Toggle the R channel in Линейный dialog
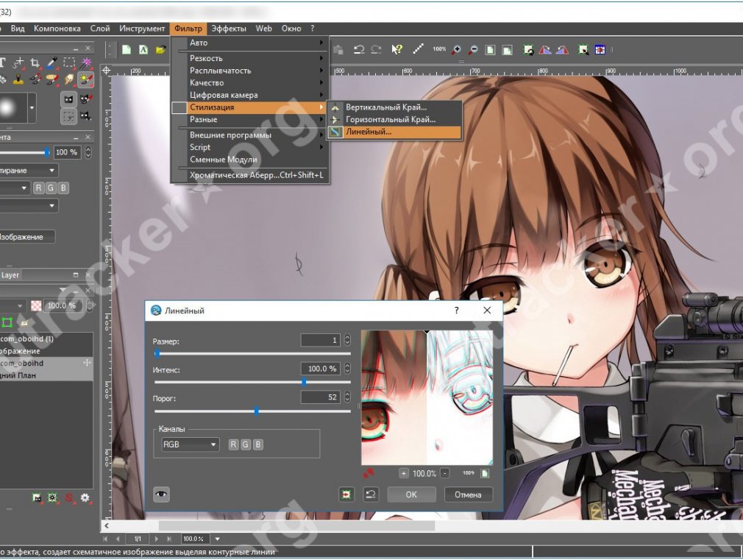The height and width of the screenshot is (560, 743). coord(233,444)
